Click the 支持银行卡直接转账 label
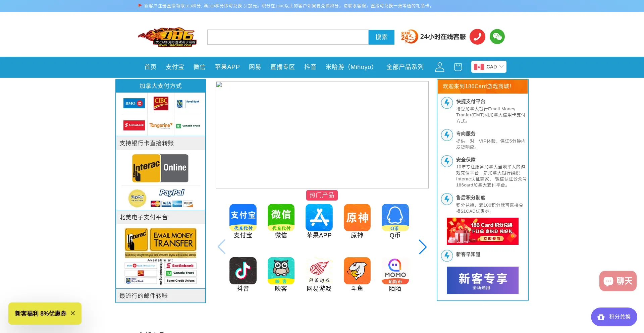The image size is (644, 333). 147,143
